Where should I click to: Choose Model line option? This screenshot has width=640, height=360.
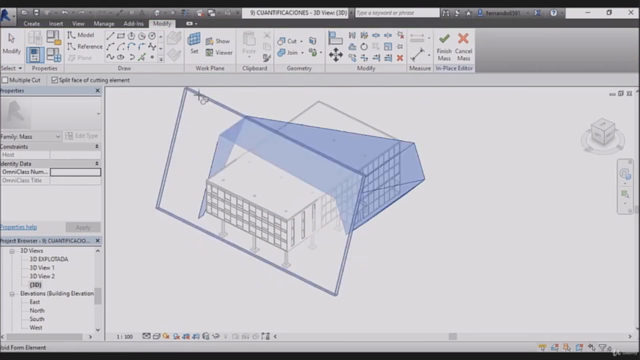coord(81,35)
